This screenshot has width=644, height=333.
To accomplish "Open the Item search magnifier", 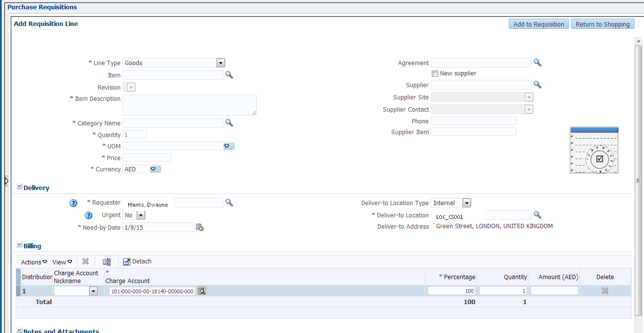I will coord(229,74).
